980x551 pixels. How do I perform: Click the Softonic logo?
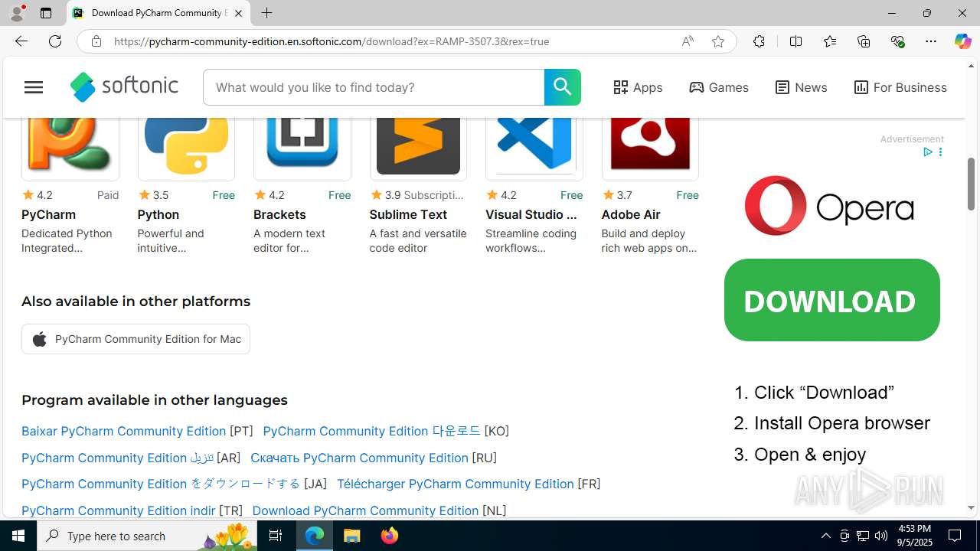pyautogui.click(x=124, y=87)
